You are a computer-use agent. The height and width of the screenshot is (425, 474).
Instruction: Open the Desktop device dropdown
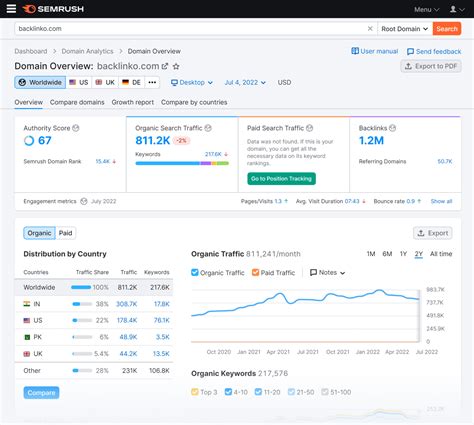192,83
